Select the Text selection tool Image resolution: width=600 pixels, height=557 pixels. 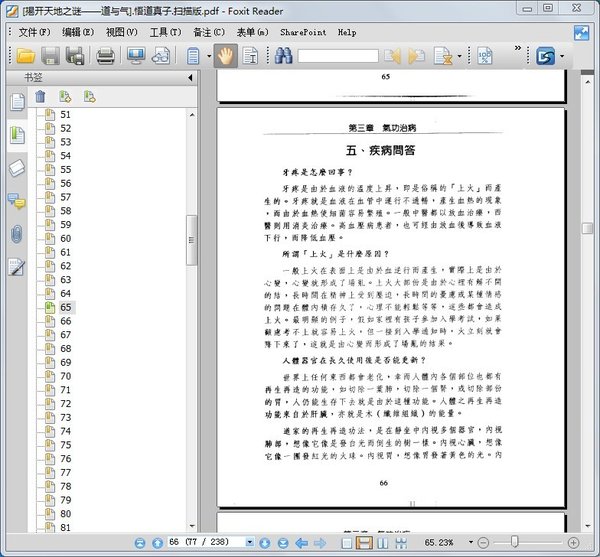coord(250,56)
